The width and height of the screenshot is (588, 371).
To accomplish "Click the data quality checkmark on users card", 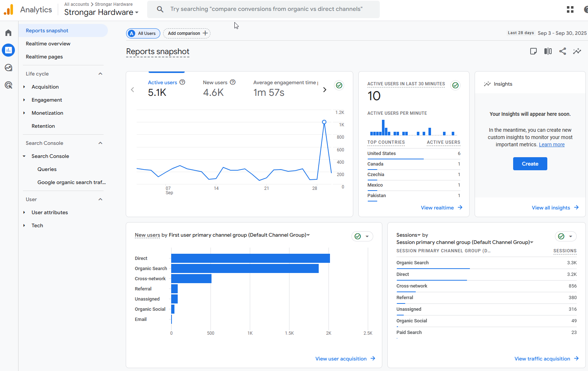I will pos(339,85).
